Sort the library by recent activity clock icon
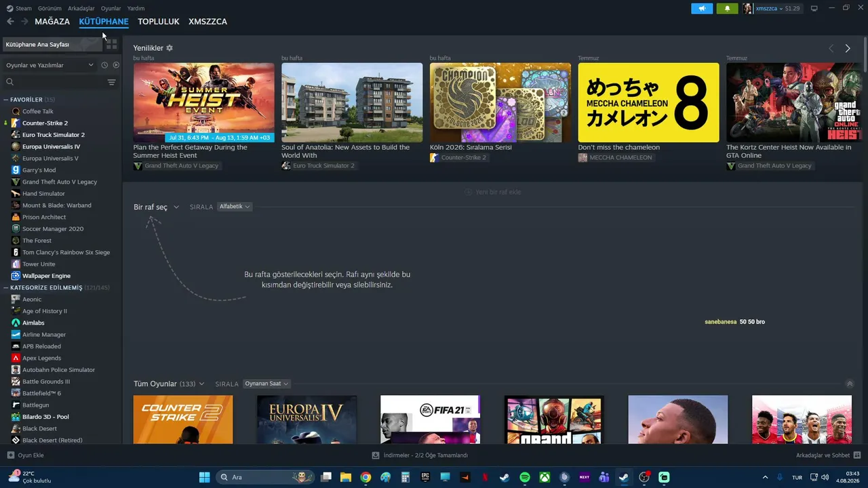 (104, 65)
